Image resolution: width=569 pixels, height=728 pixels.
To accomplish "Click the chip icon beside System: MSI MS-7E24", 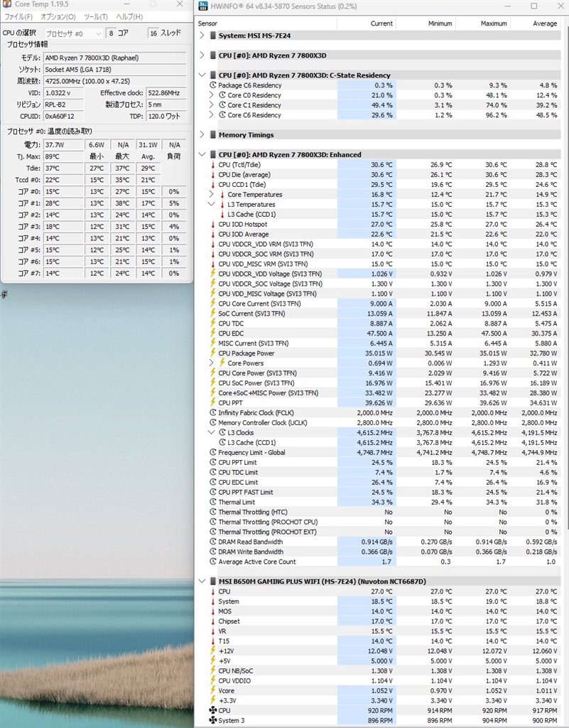I will (213, 36).
